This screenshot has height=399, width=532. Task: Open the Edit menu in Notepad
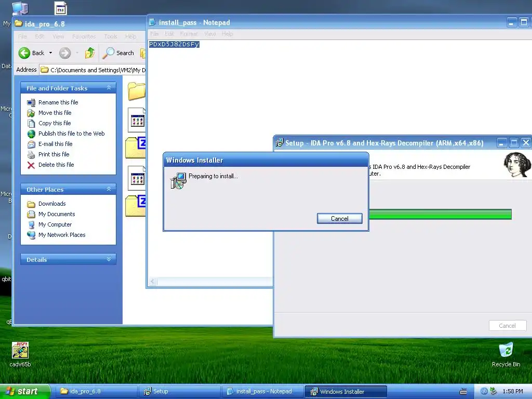pyautogui.click(x=169, y=34)
